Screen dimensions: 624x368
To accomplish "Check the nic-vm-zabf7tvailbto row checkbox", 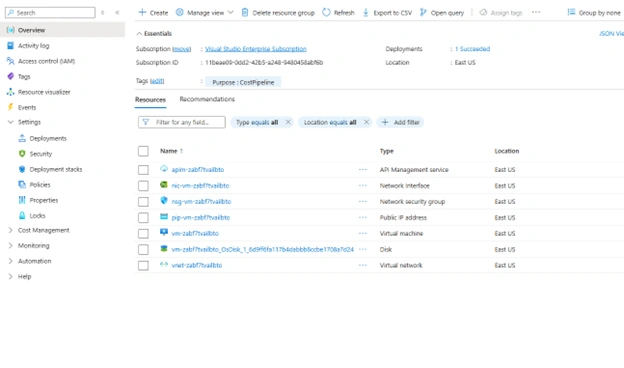I will [143, 186].
